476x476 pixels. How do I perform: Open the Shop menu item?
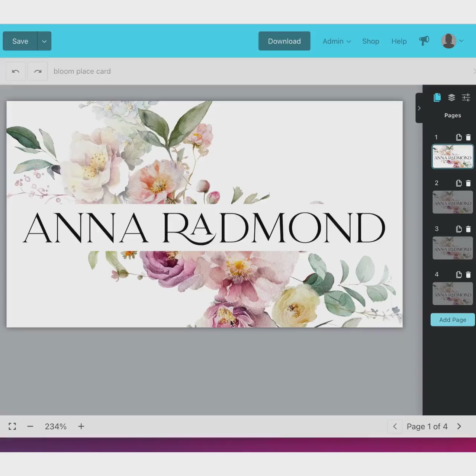[370, 41]
